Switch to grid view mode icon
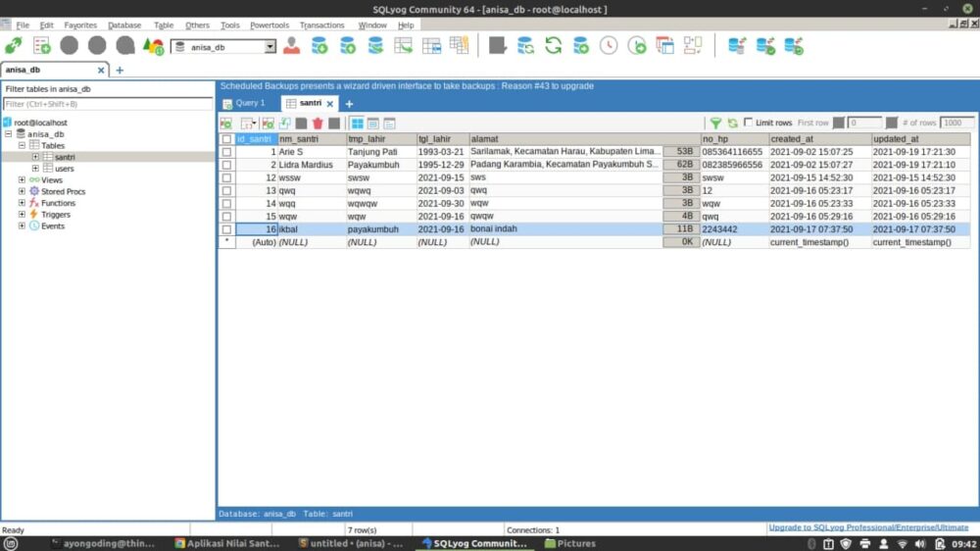 [358, 124]
